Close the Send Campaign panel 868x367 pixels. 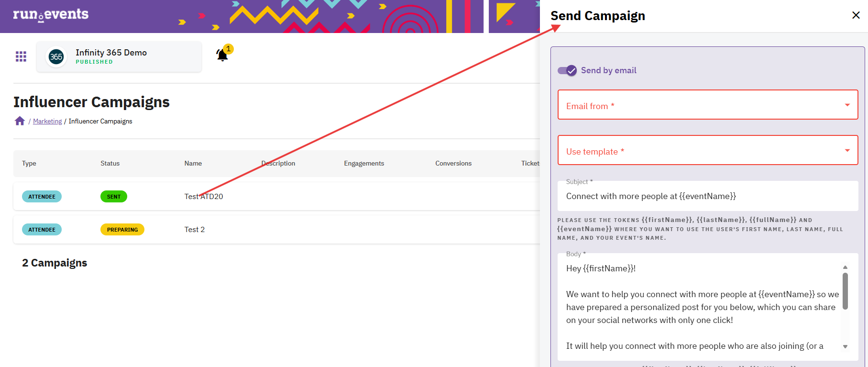click(856, 15)
